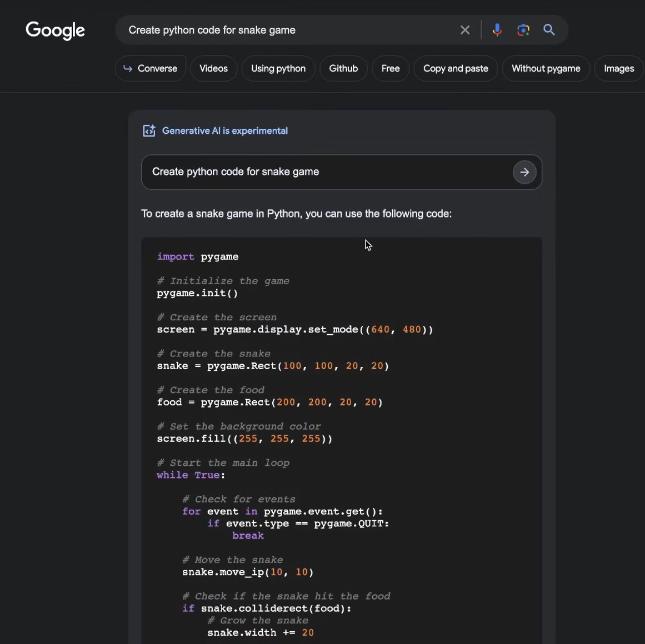Select the Videos filter chip
645x644 pixels.
point(213,69)
